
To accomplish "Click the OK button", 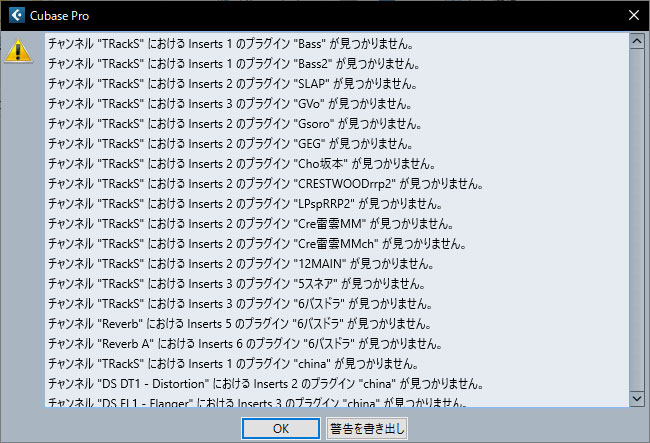I will 281,428.
